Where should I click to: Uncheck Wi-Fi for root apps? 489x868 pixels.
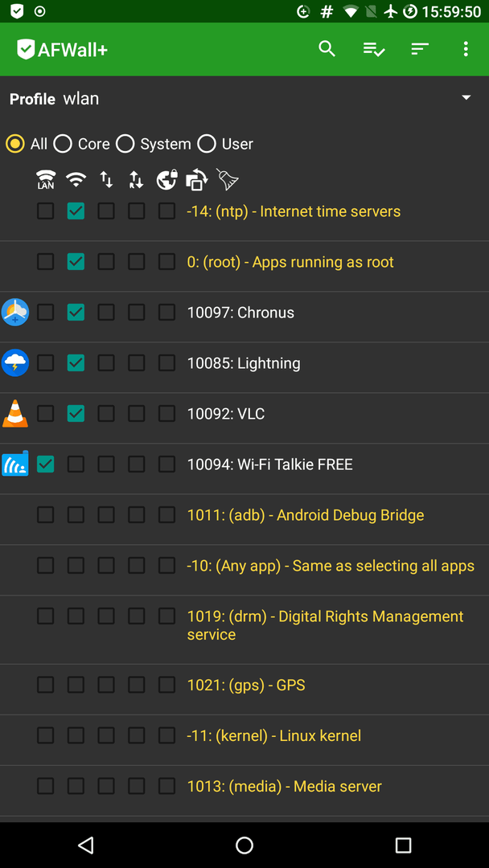tap(76, 262)
